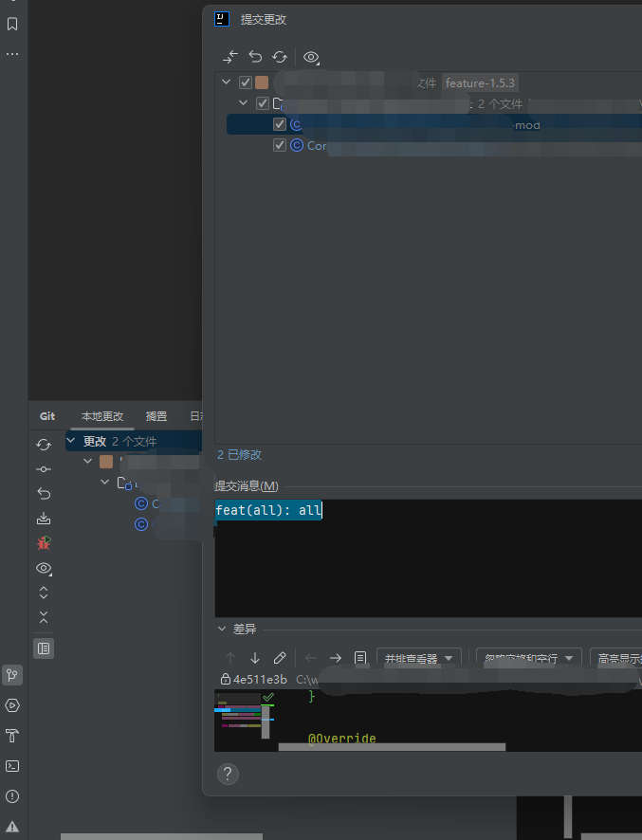Expand all nodes in Git panel toolbar
The height and width of the screenshot is (840, 642).
(x=44, y=593)
